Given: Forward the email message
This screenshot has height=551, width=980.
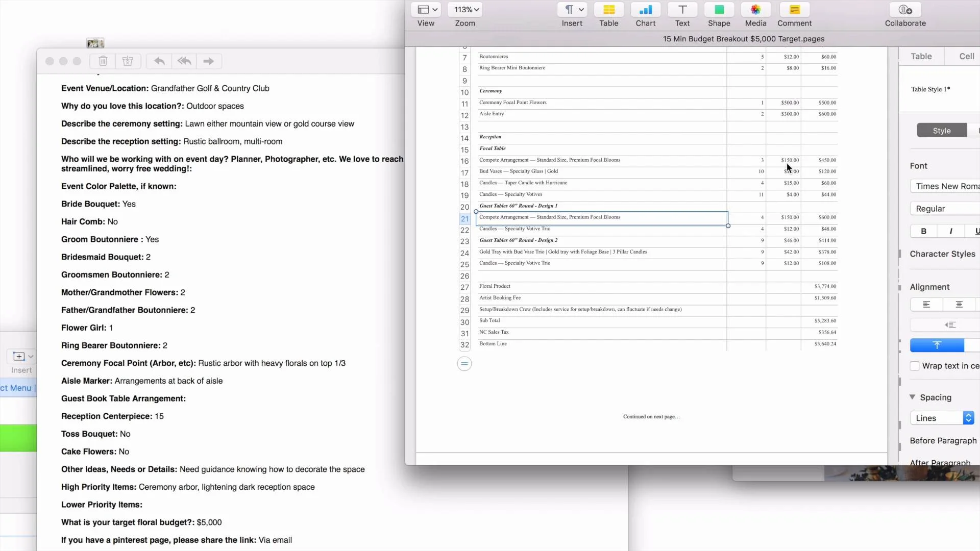Looking at the screenshot, I should (208, 61).
